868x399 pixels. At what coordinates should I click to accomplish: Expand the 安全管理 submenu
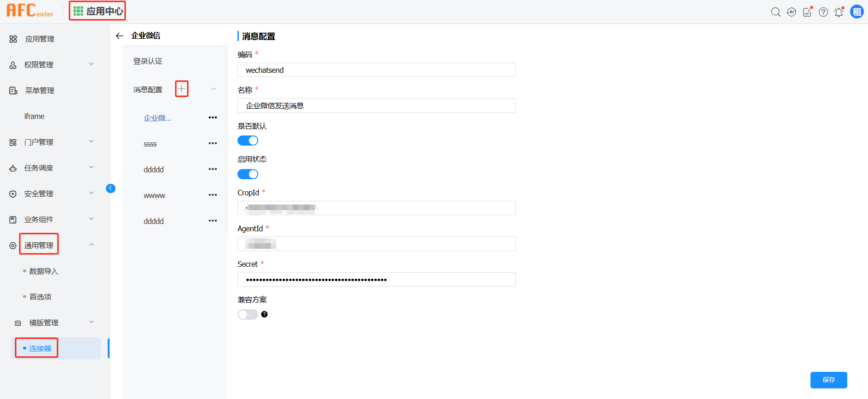91,194
